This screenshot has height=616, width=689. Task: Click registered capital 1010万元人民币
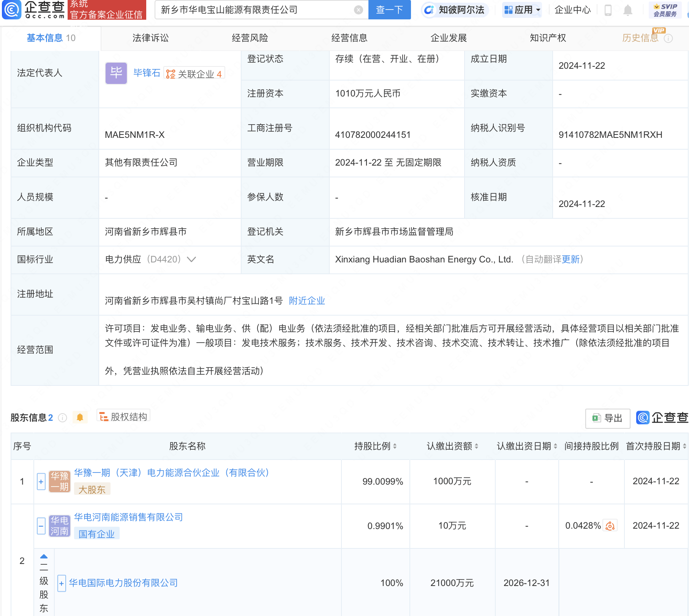coord(368,93)
